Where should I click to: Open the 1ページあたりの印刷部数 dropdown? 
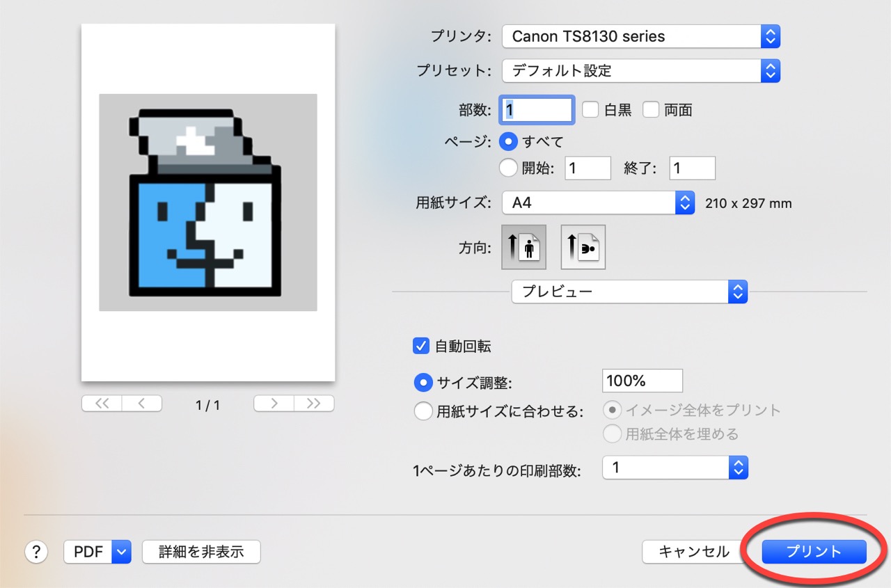[675, 468]
